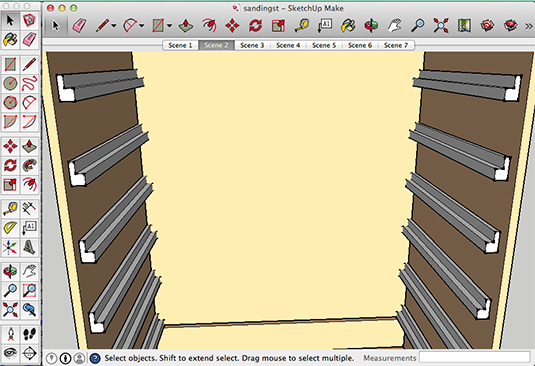535x366 pixels.
Task: Open the Scene 3 tab
Action: (x=252, y=45)
